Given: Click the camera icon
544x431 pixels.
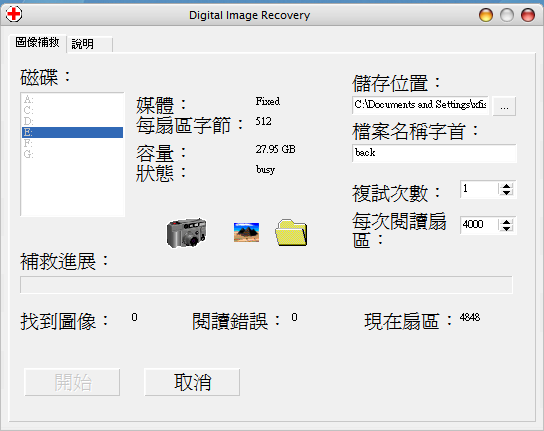Looking at the screenshot, I should tap(187, 233).
